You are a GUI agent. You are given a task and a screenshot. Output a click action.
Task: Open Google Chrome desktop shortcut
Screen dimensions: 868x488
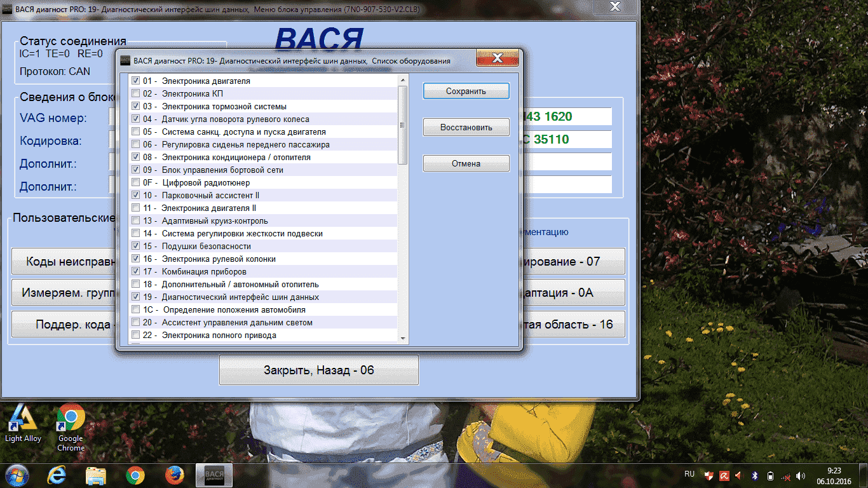71,427
